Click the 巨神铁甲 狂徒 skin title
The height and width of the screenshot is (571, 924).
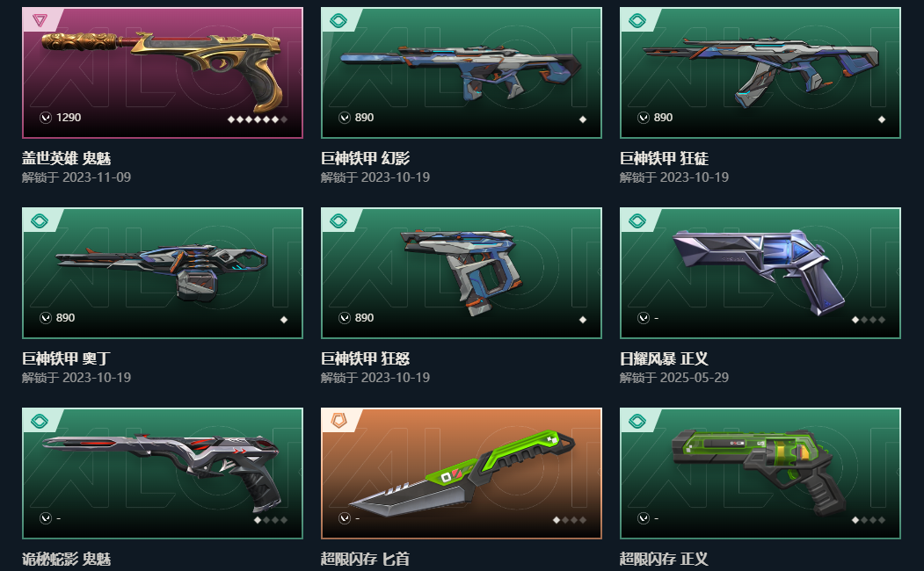pos(664,158)
